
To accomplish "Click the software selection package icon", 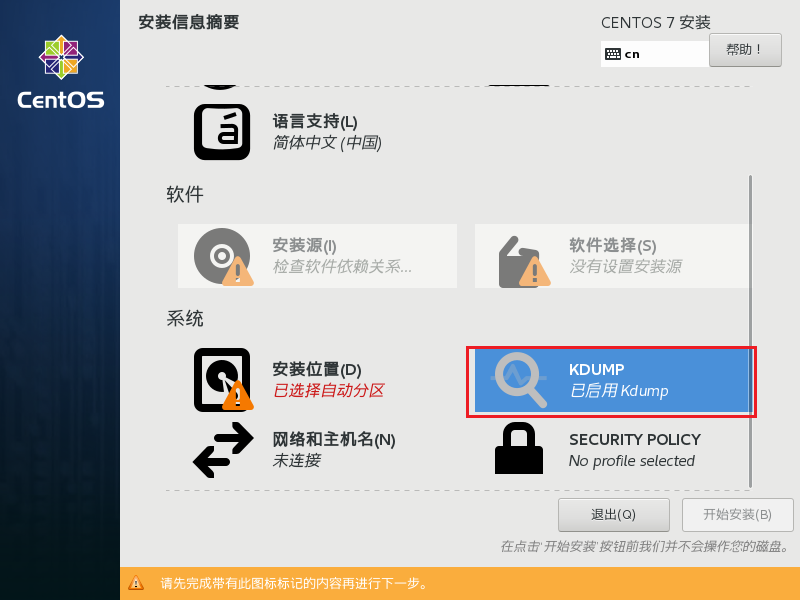I will [x=523, y=262].
